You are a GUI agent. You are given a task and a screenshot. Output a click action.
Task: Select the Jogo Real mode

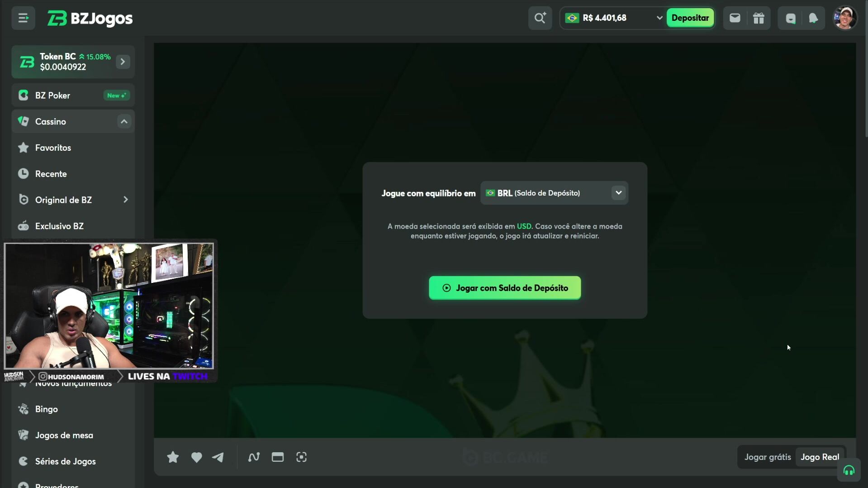coord(820,457)
